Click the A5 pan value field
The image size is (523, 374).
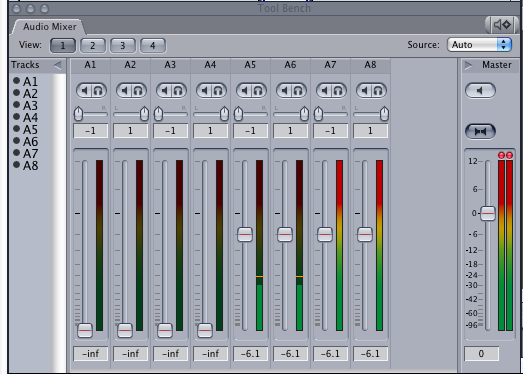(x=250, y=131)
